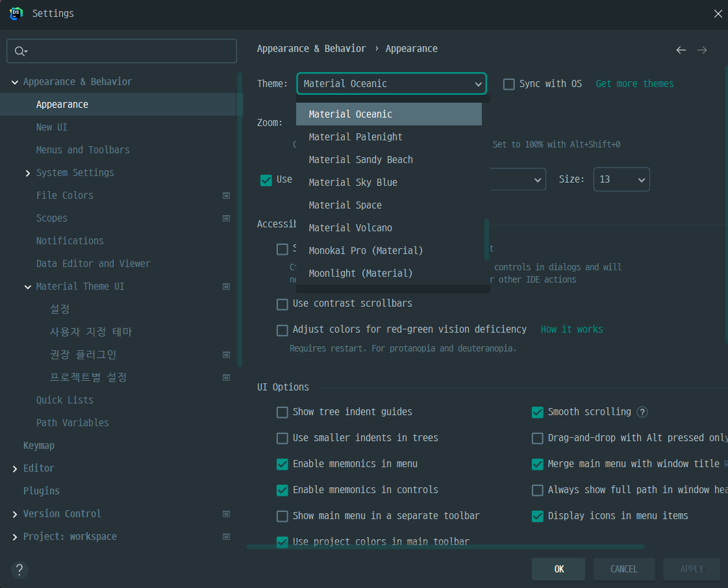Select Moonlight (Material) theme

(x=389, y=274)
